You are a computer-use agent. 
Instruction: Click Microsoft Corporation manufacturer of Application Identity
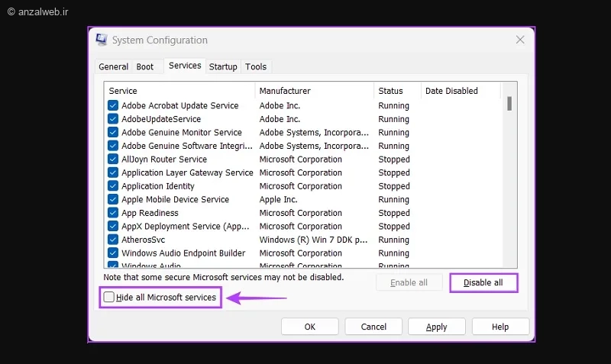[x=300, y=186]
